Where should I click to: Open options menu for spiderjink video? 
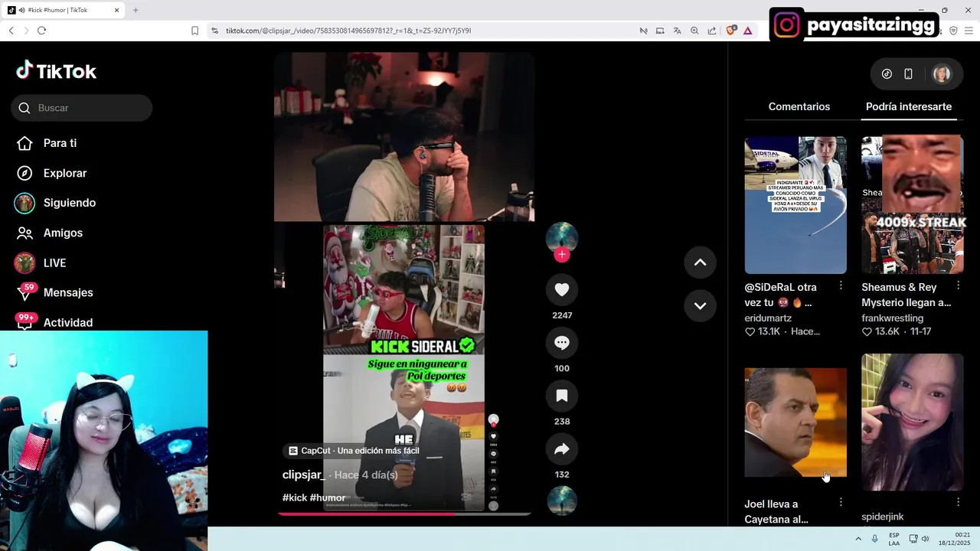pos(958,502)
